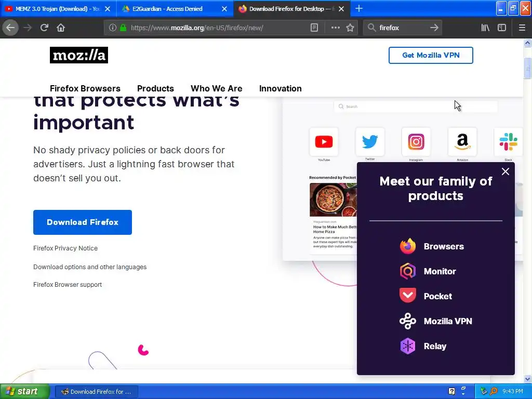Reload the current page
Viewport: 532px width, 399px height.
tap(45, 28)
